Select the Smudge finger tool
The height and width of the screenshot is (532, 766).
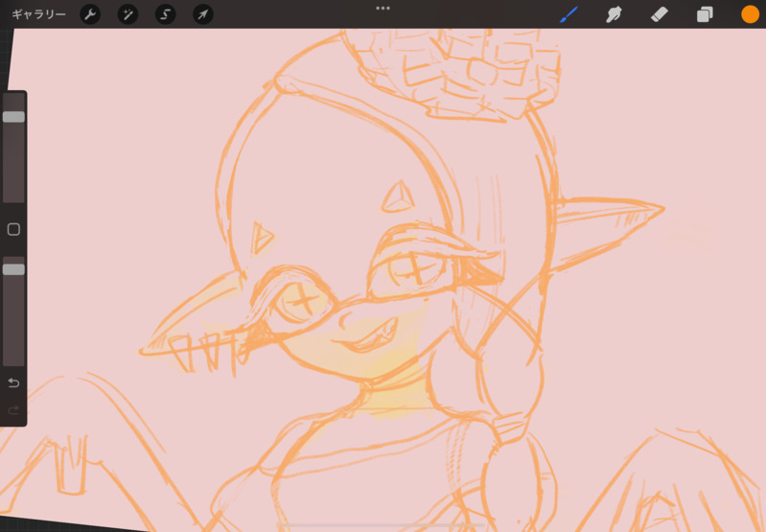[615, 14]
